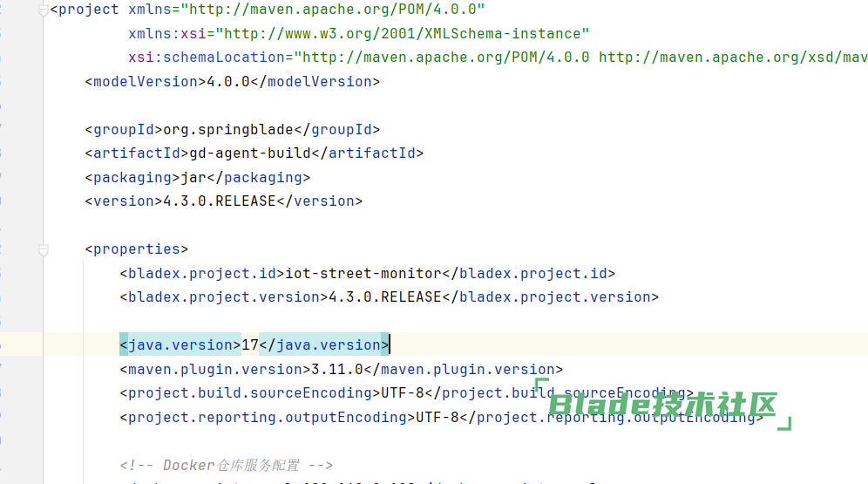Image resolution: width=868 pixels, height=484 pixels.
Task: Click the opening properties tag
Action: (137, 249)
